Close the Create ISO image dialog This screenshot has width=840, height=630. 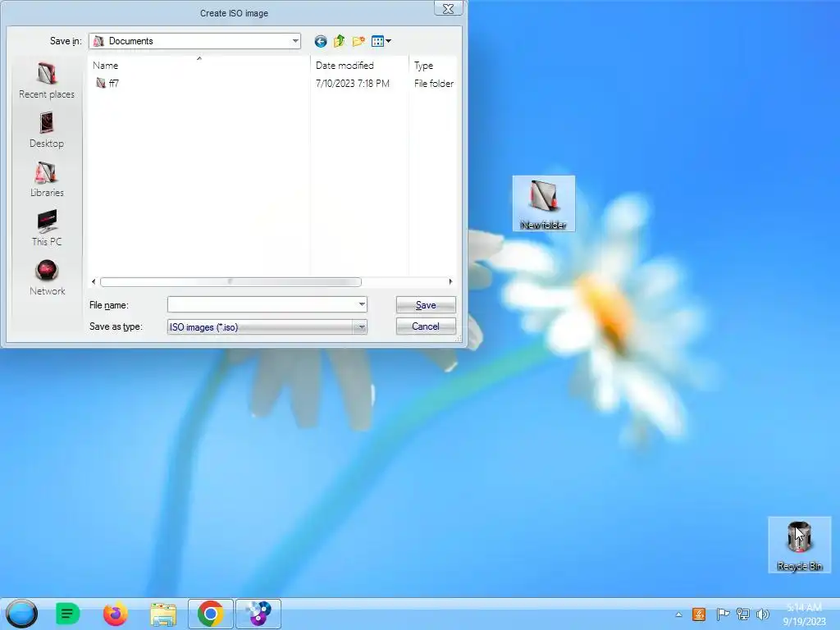pyautogui.click(x=449, y=8)
